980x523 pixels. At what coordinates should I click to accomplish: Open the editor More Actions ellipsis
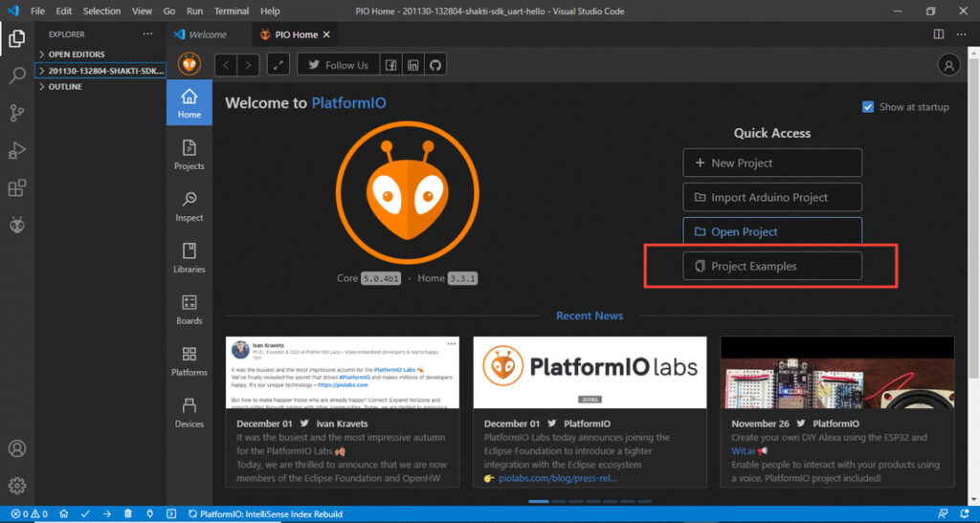coord(961,34)
